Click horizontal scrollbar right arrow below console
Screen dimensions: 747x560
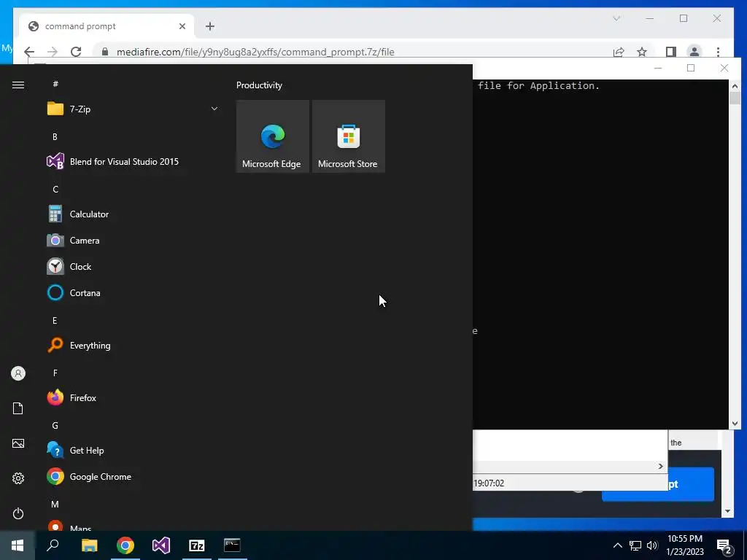click(x=660, y=466)
